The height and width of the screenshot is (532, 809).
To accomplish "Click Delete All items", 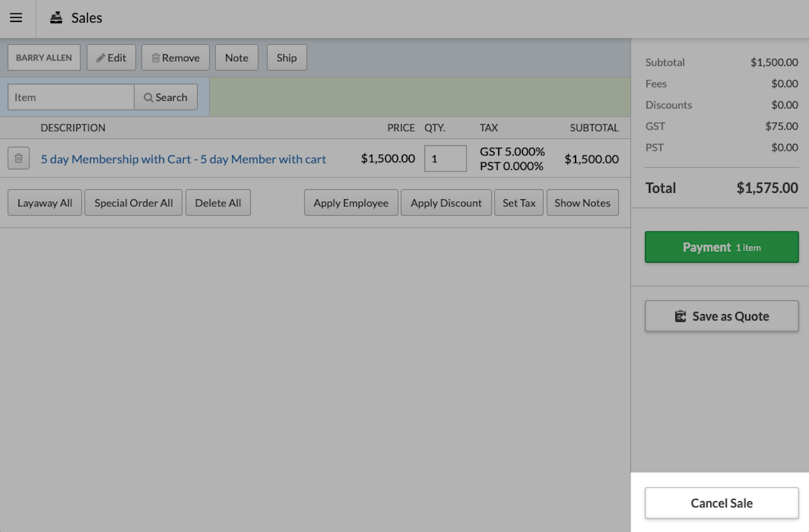I will [218, 203].
